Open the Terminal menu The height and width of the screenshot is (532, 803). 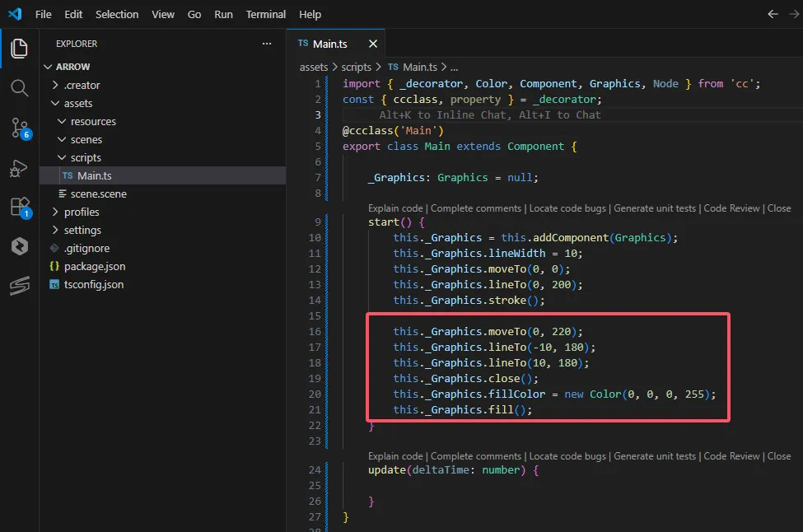point(266,14)
